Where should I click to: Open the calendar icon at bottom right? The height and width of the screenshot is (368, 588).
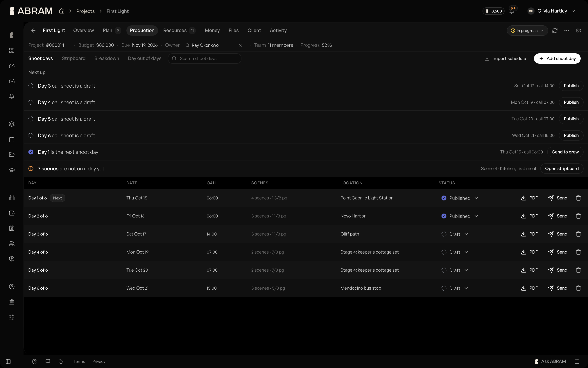(577, 361)
